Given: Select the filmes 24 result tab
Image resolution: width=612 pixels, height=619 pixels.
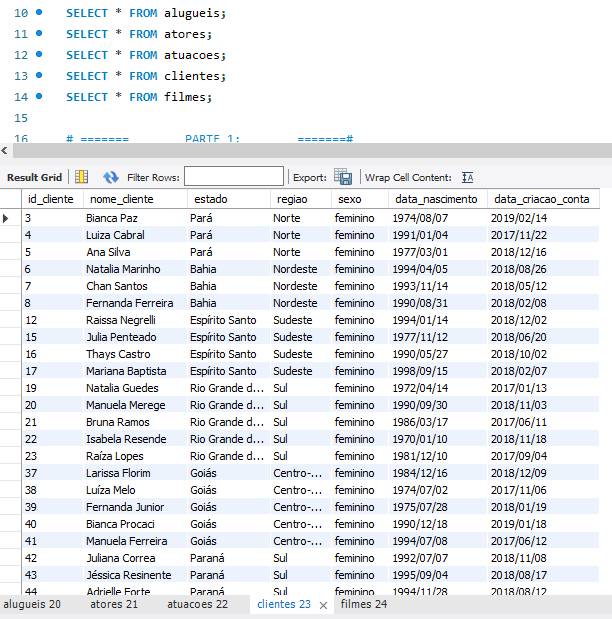Looking at the screenshot, I should pyautogui.click(x=364, y=604).
